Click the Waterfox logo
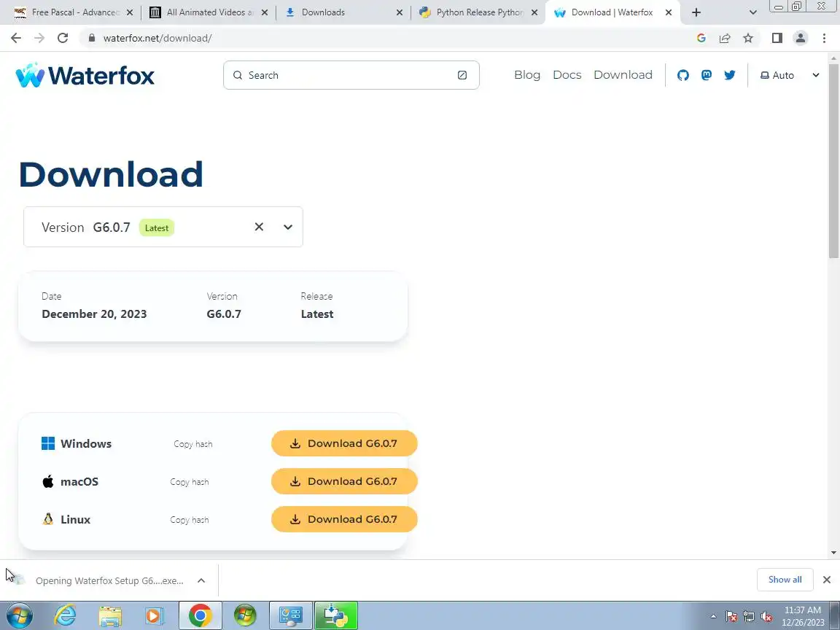This screenshot has width=840, height=630. (85, 75)
